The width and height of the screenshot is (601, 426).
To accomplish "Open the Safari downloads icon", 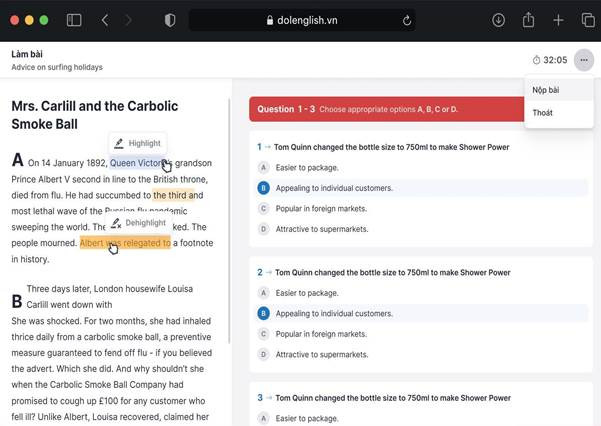I will 498,20.
